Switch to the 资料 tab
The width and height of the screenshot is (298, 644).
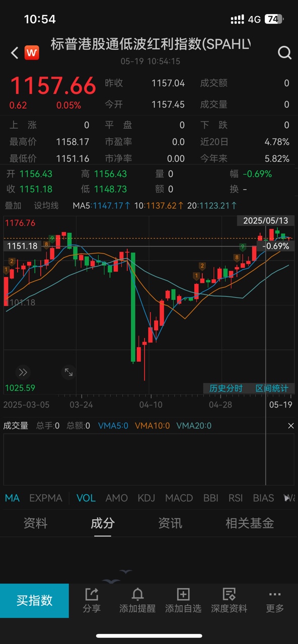(35, 523)
